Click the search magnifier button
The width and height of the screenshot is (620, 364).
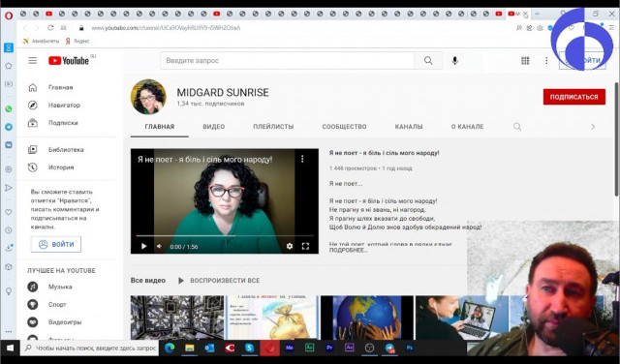[x=428, y=60]
